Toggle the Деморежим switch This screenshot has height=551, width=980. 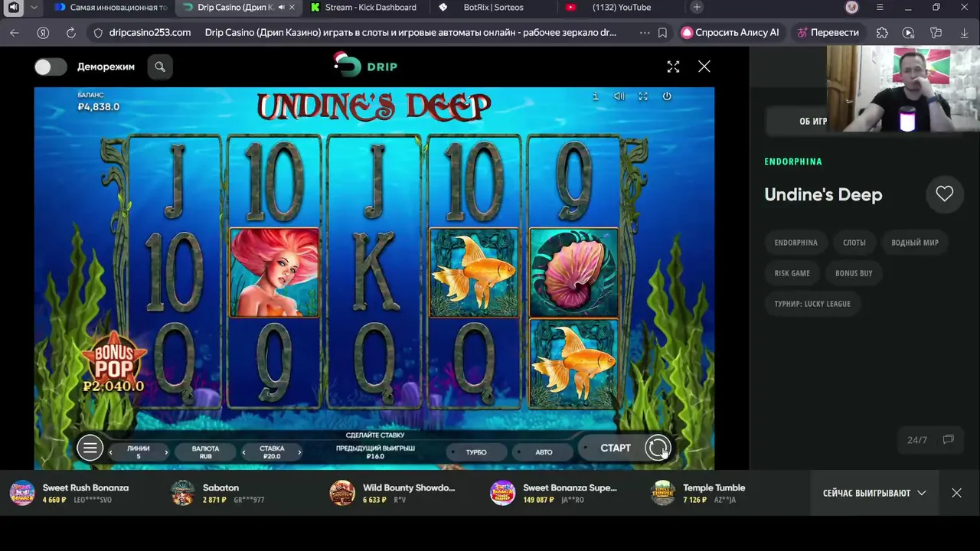click(51, 67)
